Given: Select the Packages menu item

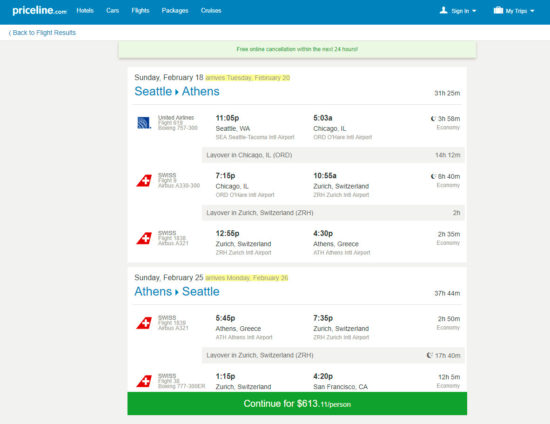Looking at the screenshot, I should tap(175, 11).
